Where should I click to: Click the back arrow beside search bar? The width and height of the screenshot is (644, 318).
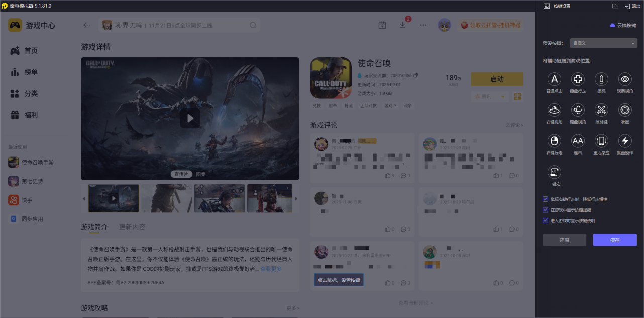pyautogui.click(x=87, y=25)
